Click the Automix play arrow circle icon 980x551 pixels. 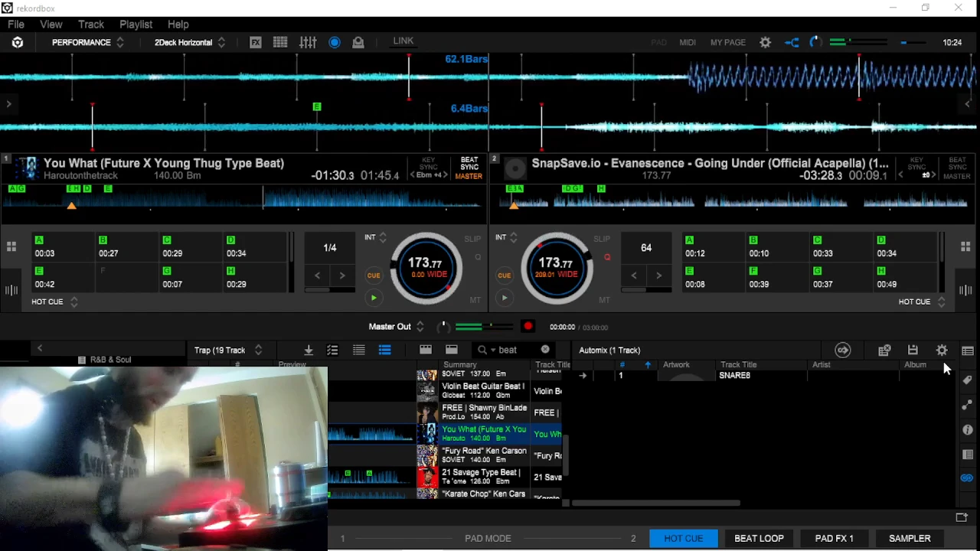pyautogui.click(x=843, y=350)
